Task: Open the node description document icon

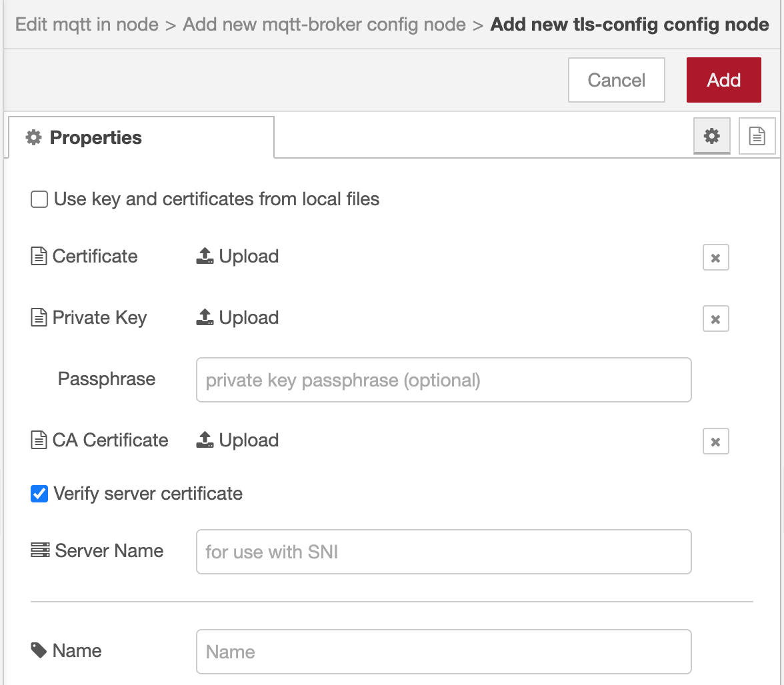Action: 757,137
